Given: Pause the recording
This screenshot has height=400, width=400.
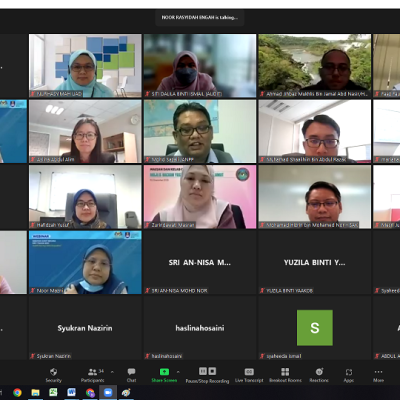Looking at the screenshot, I should tap(203, 371).
